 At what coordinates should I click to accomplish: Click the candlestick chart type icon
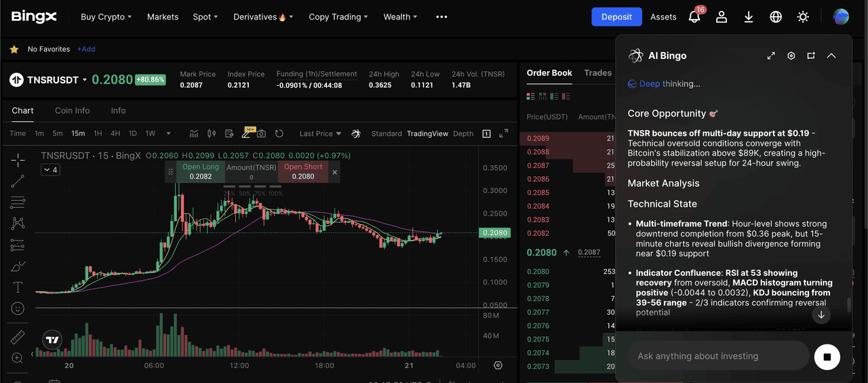click(x=212, y=134)
